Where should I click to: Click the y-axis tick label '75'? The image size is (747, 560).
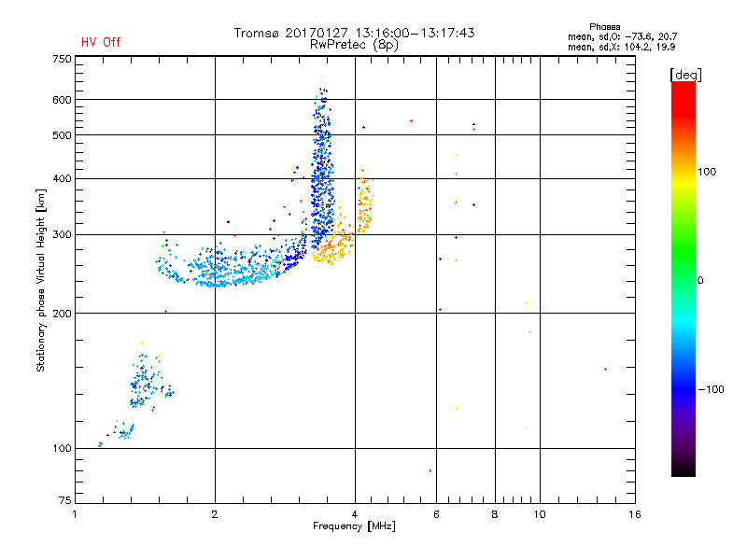tap(64, 500)
